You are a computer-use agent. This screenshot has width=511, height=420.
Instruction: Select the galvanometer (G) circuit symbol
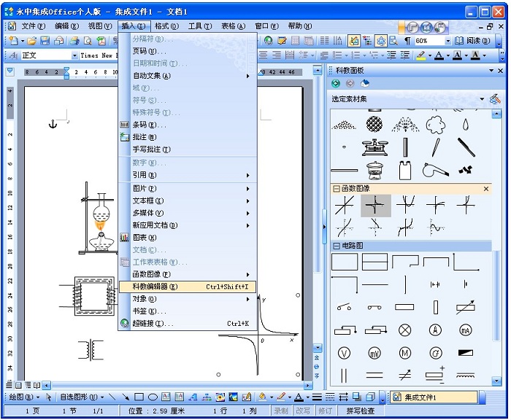tap(435, 353)
